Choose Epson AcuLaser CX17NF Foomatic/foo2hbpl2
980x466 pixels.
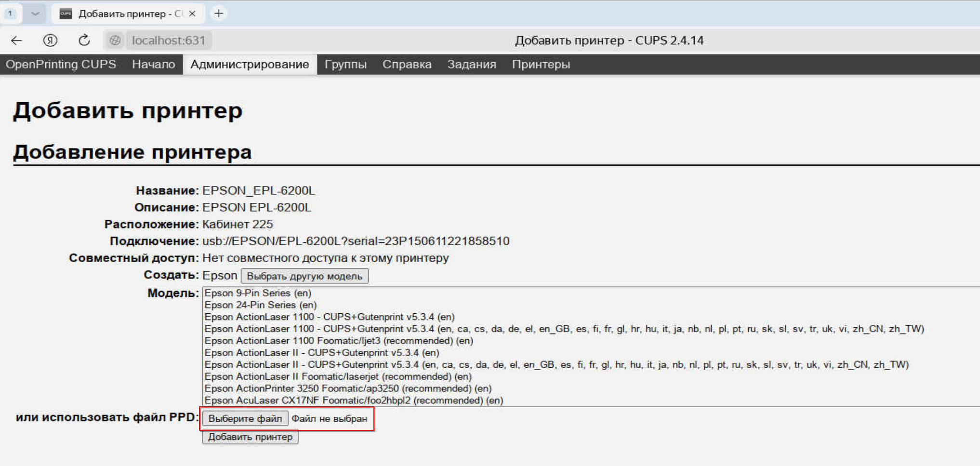353,400
